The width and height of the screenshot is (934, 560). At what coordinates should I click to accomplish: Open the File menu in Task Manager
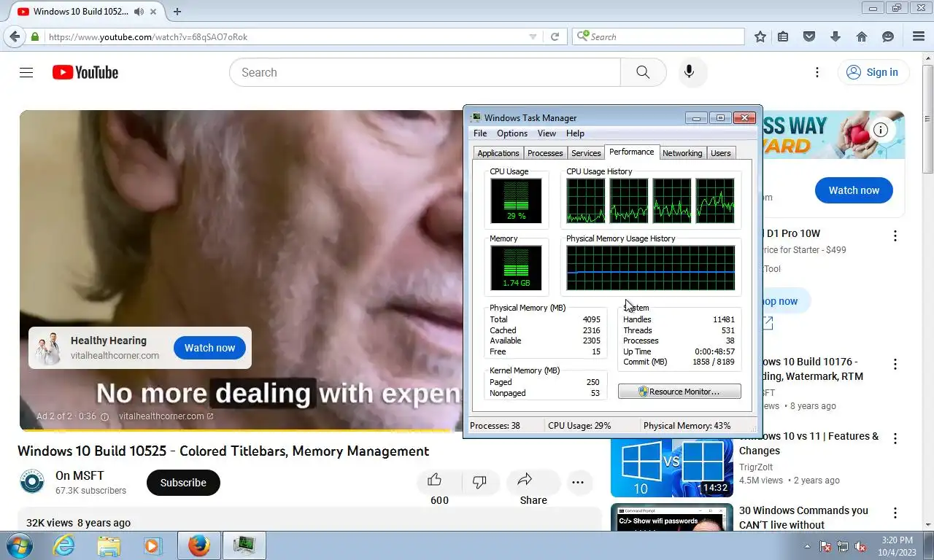coord(480,133)
